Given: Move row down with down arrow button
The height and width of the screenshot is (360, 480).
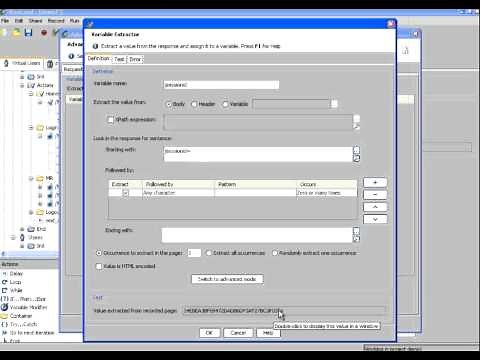Looking at the screenshot, I should [375, 219].
